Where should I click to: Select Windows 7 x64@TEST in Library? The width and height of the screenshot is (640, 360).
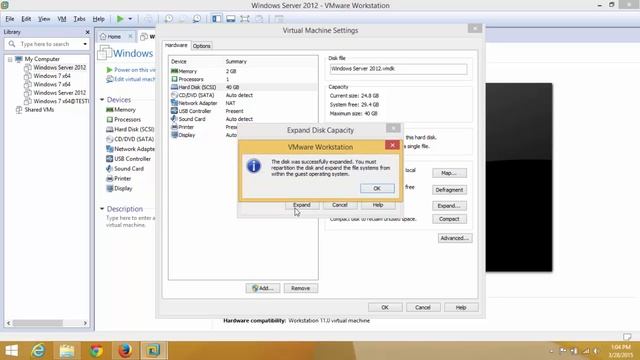[x=61, y=101]
